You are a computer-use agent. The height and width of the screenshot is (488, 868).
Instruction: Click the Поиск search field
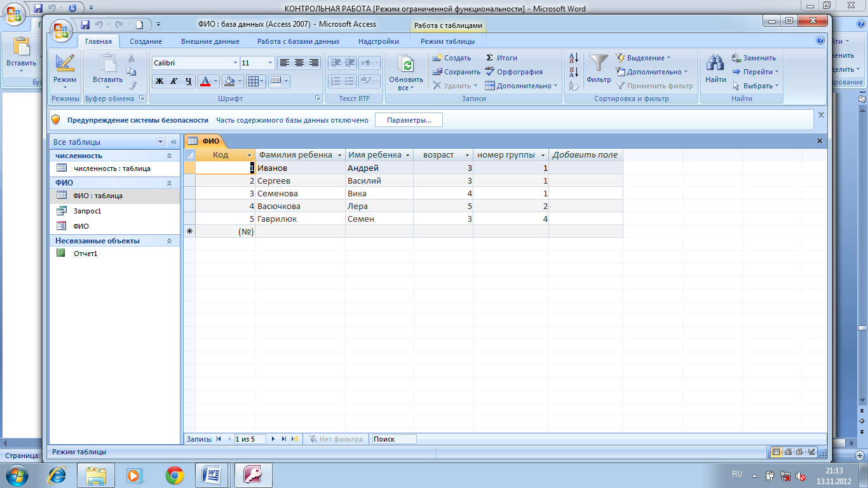394,439
